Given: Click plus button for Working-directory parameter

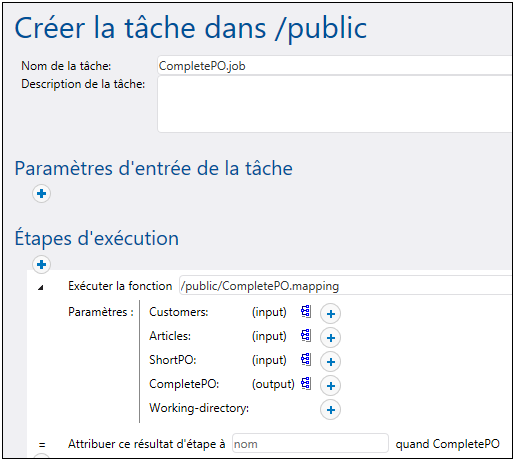Looking at the screenshot, I should 330,410.
